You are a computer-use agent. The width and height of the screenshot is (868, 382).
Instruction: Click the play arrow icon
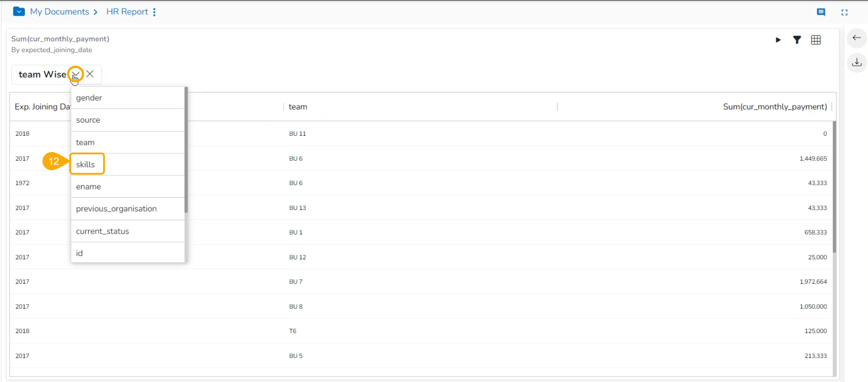click(x=778, y=40)
